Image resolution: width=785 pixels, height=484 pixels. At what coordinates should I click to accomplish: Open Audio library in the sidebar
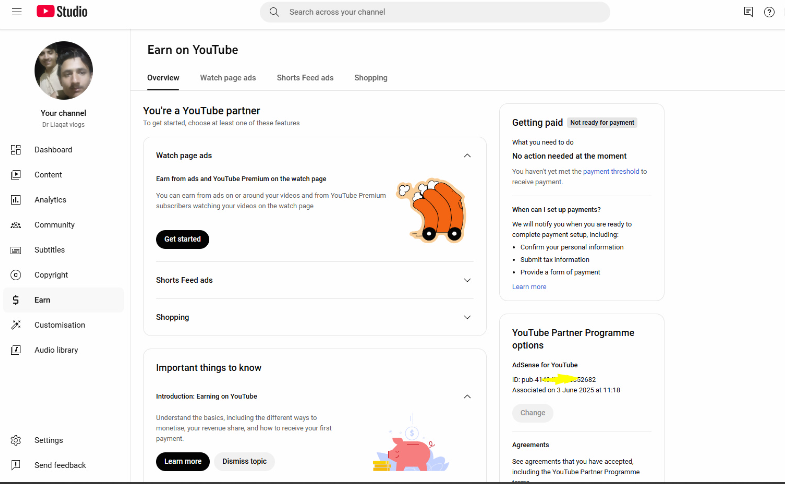tap(64, 350)
